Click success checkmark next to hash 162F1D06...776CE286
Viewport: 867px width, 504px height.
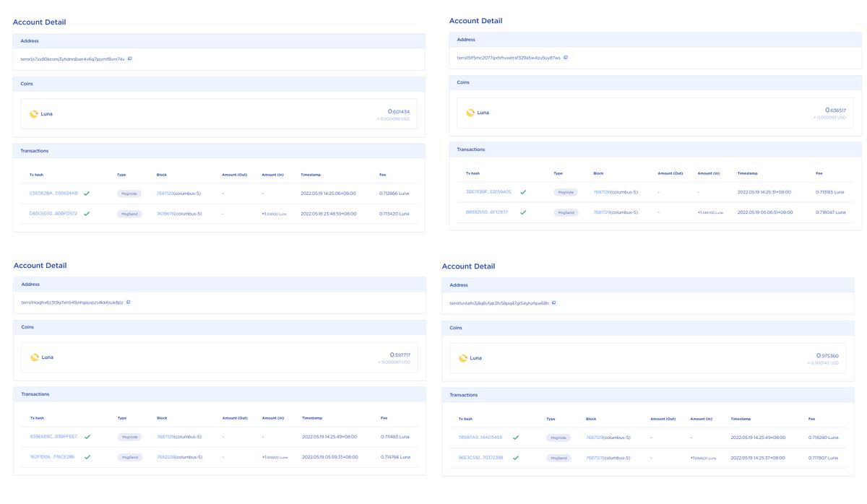pyautogui.click(x=87, y=457)
